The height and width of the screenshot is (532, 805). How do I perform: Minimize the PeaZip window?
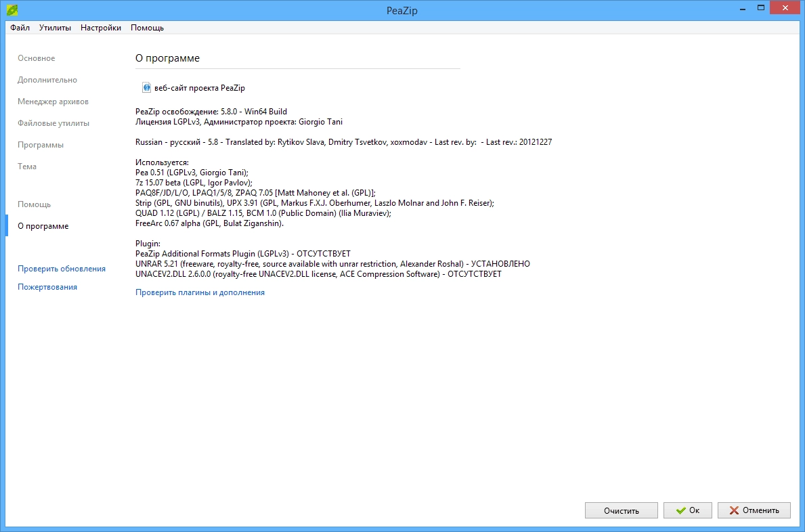click(x=742, y=8)
